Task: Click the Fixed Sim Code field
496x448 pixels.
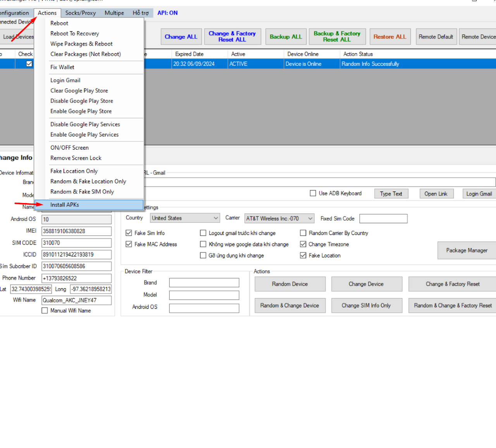Action: pos(383,219)
